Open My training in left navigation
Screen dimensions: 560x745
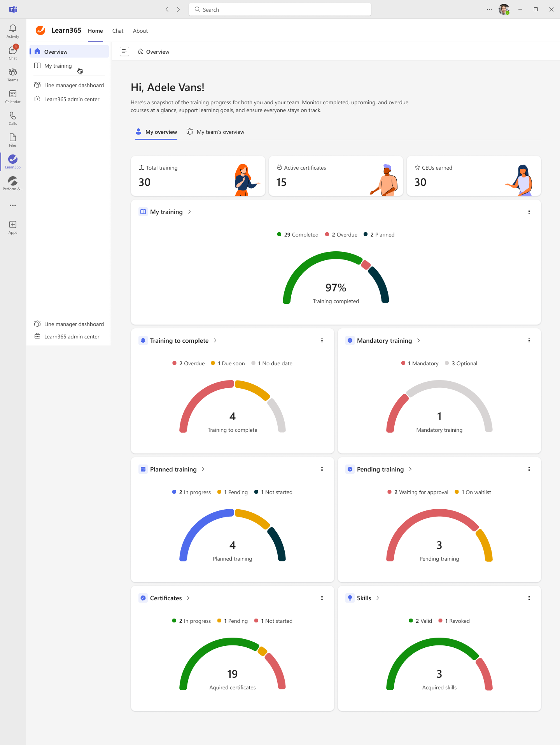(58, 66)
